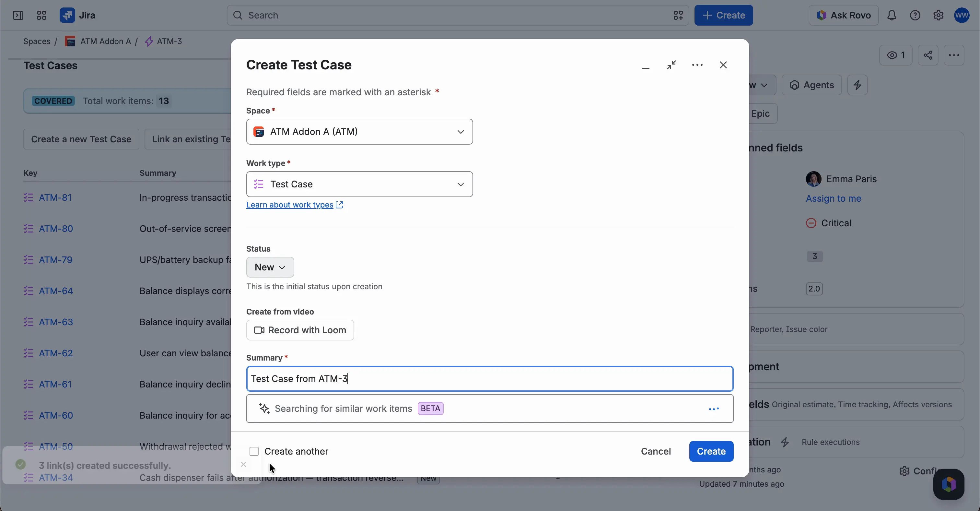Open the Rovo chat floating icon

coord(949,484)
